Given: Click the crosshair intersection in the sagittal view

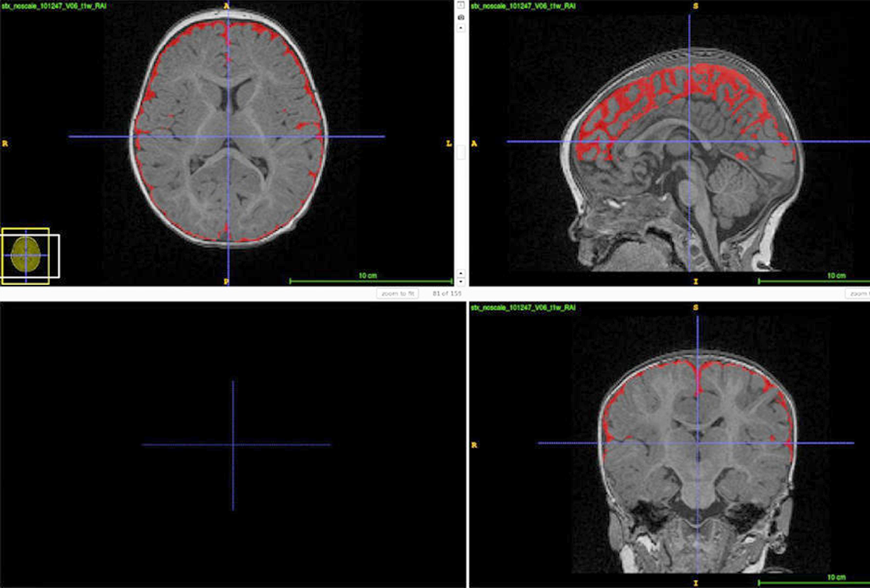Looking at the screenshot, I should coord(689,141).
